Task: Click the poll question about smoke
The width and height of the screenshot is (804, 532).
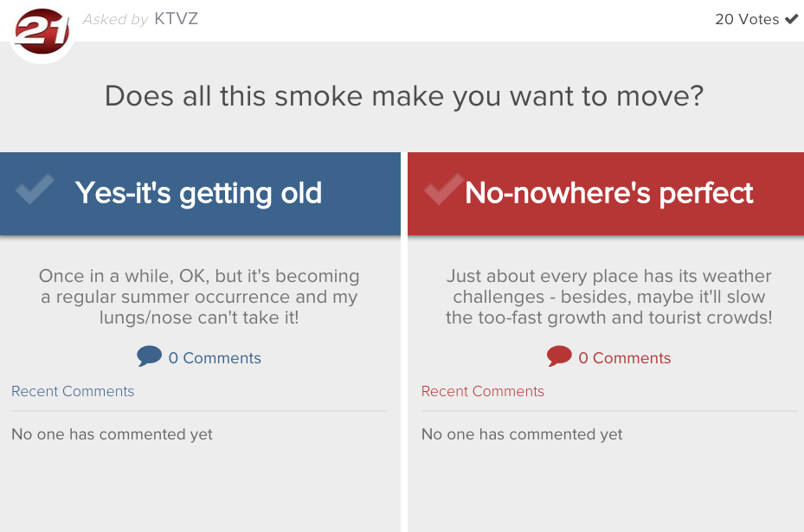Action: pos(404,95)
